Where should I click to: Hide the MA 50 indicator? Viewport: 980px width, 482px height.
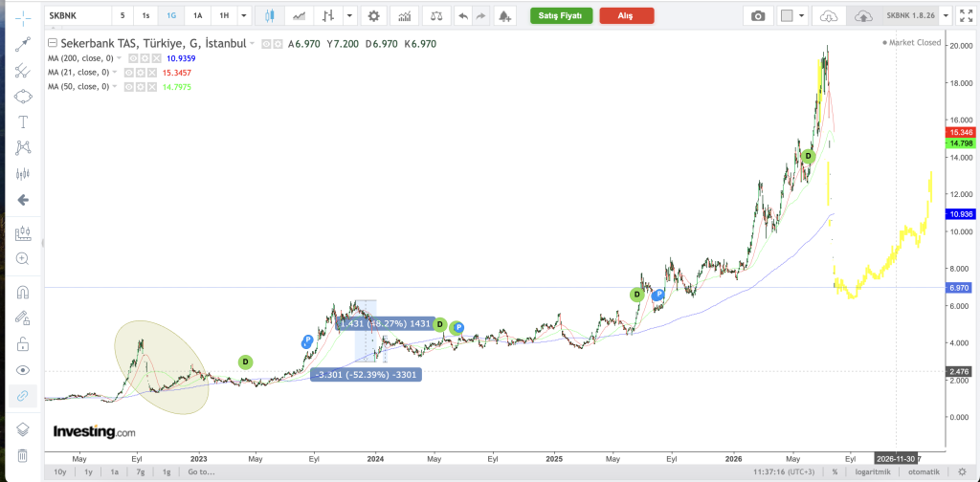click(128, 87)
